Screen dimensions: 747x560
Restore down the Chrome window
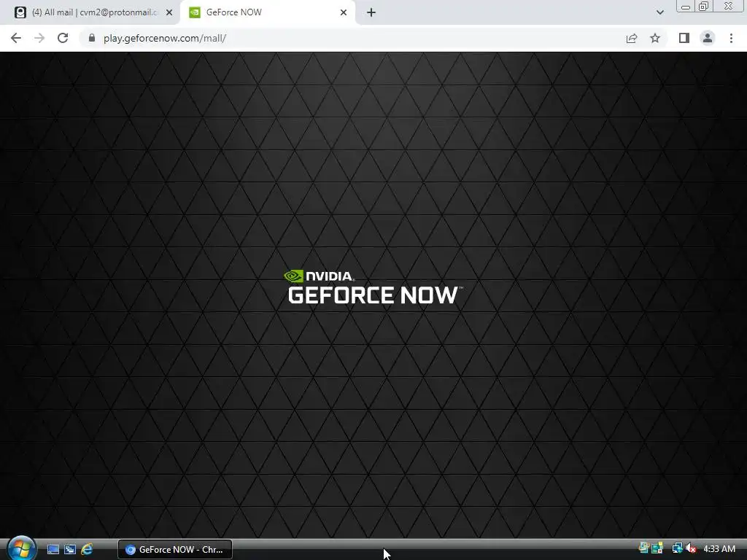click(x=704, y=6)
